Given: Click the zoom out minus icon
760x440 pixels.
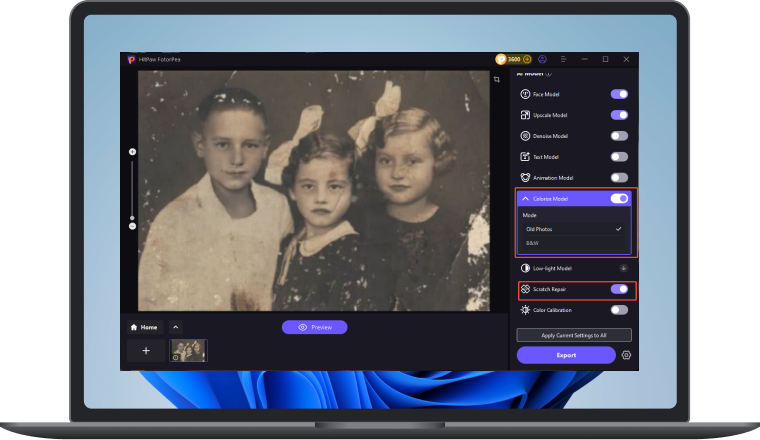Looking at the screenshot, I should 132,226.
